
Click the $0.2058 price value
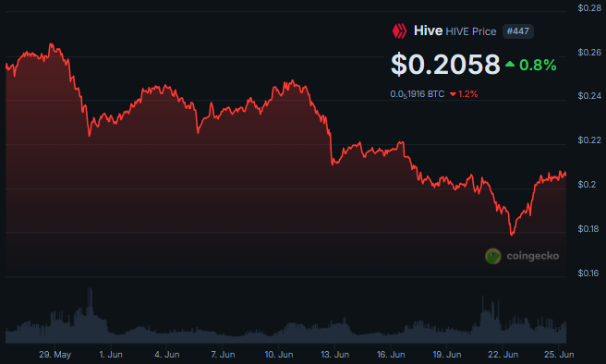[x=445, y=64]
